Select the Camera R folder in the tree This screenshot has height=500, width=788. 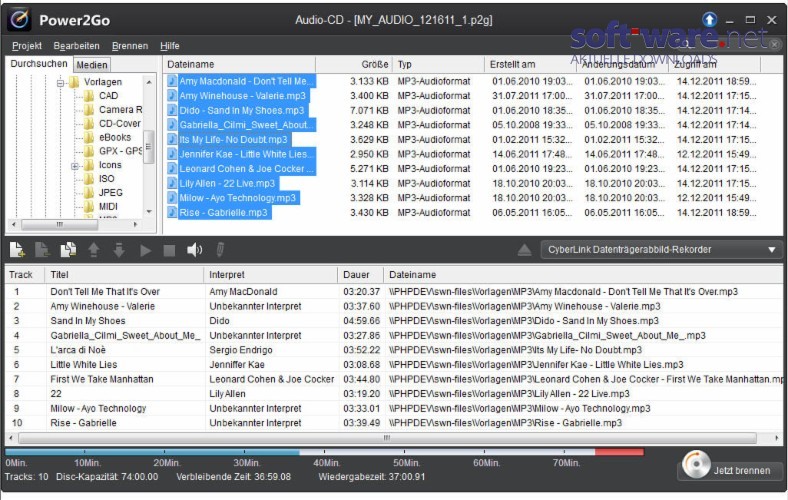[x=121, y=110]
